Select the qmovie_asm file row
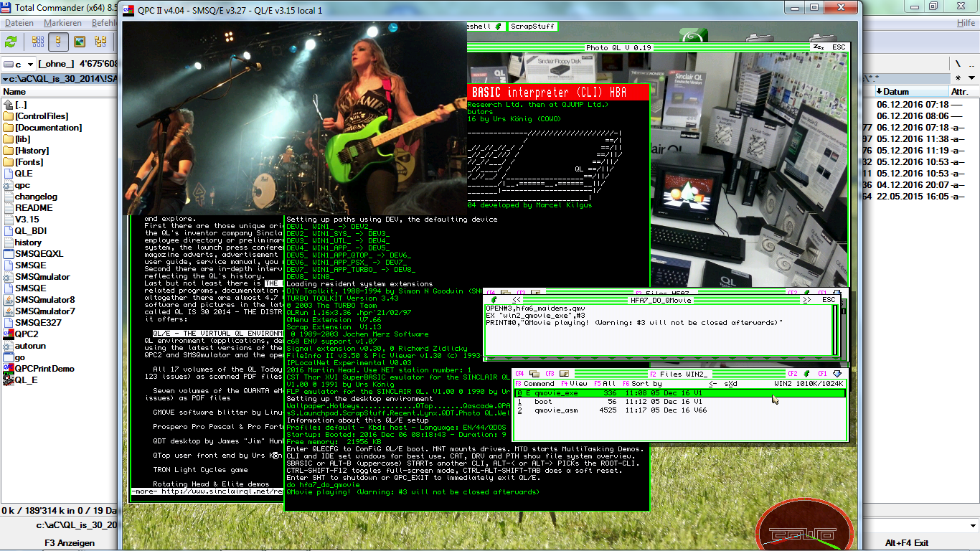The image size is (980, 551). 680,410
